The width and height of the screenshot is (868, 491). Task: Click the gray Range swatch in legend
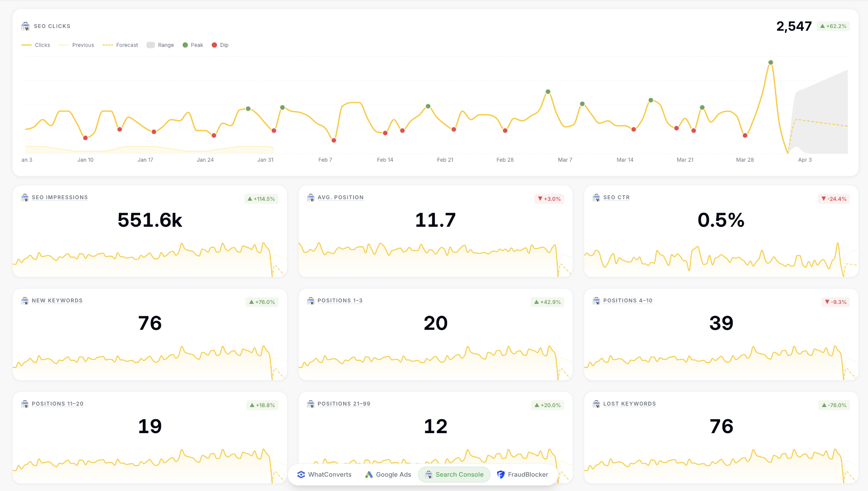151,45
